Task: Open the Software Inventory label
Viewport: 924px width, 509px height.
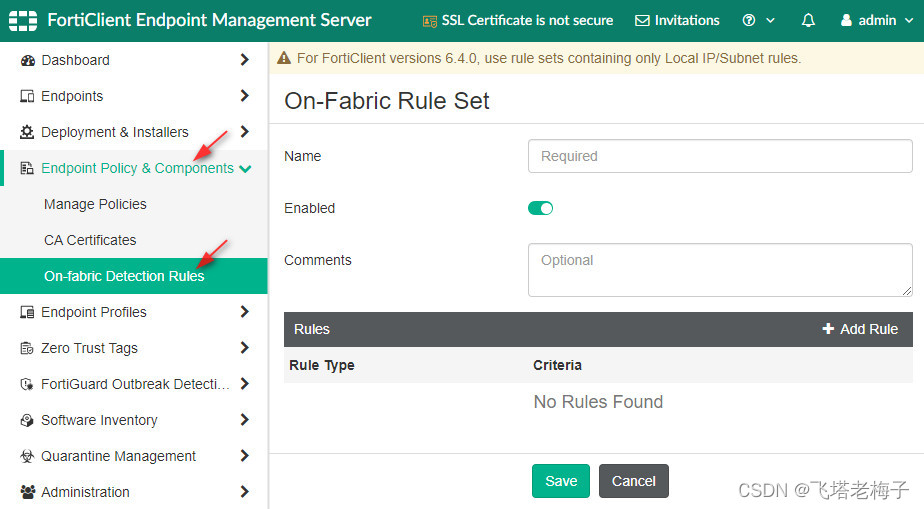Action: pos(99,420)
